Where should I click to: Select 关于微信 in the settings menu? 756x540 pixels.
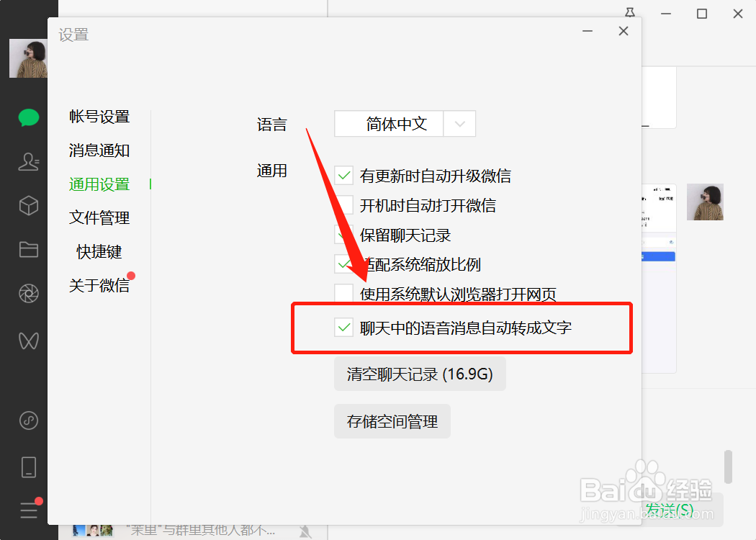tap(99, 285)
